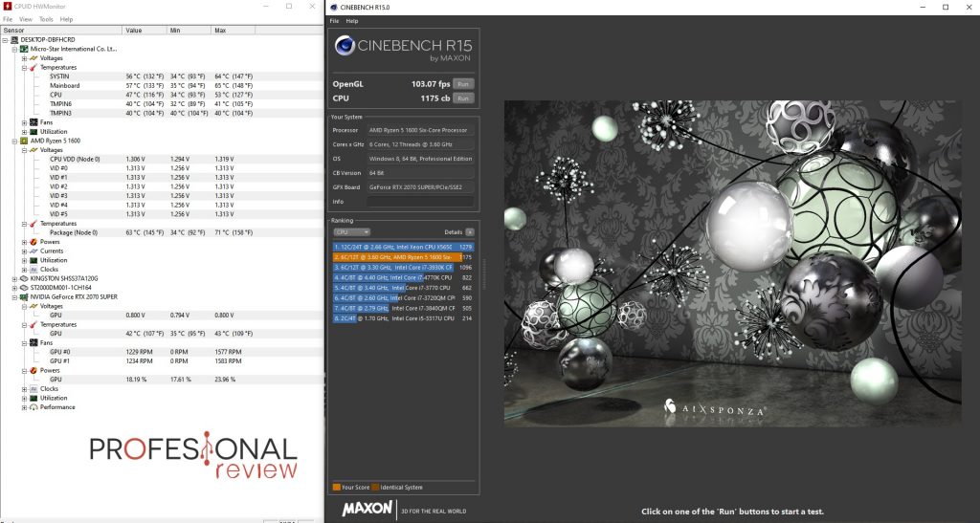The height and width of the screenshot is (523, 980).
Task: Click the Identical System legend swatch
Action: click(375, 488)
